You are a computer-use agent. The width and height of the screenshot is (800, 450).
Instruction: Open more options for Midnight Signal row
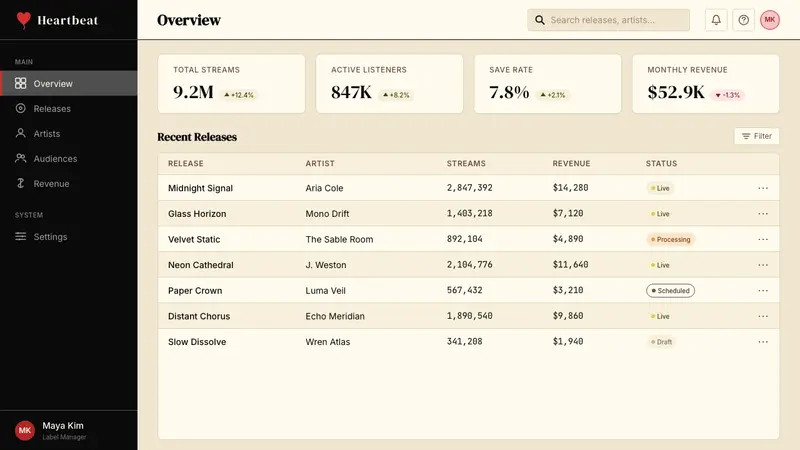pos(763,188)
